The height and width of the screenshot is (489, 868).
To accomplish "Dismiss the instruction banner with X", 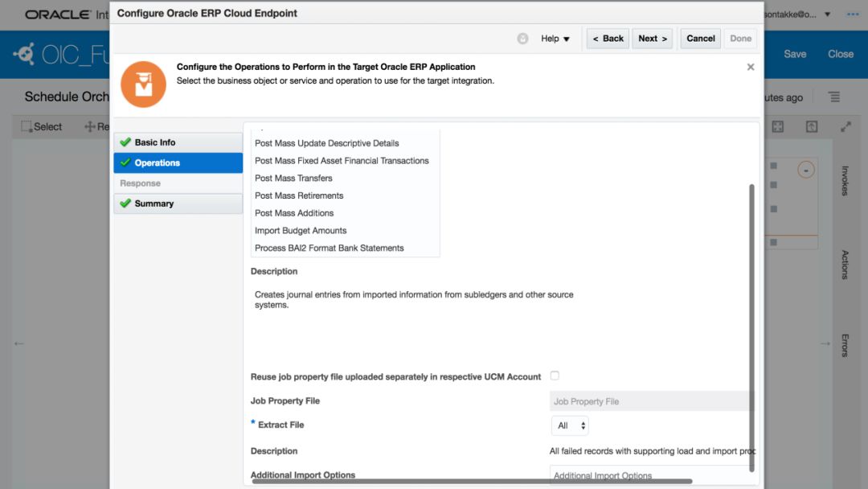I will click(751, 67).
